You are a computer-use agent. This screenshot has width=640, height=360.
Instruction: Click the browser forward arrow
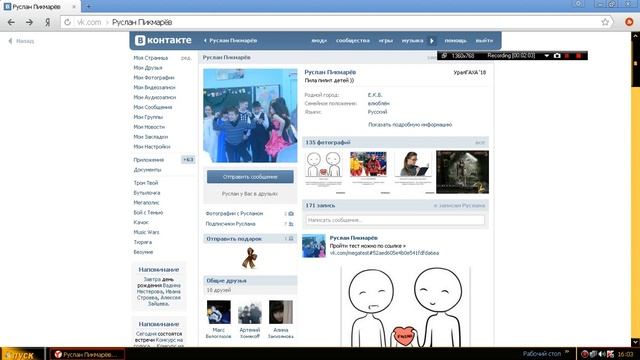click(x=29, y=22)
